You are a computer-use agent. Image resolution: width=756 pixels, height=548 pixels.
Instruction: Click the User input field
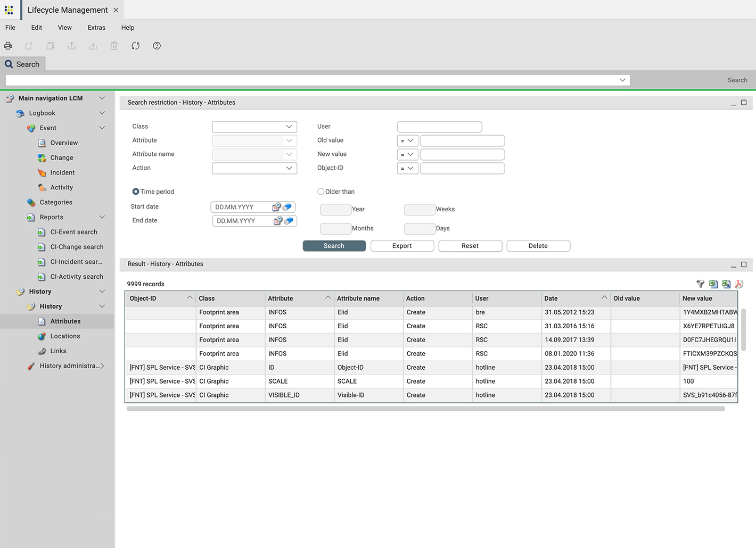click(439, 126)
